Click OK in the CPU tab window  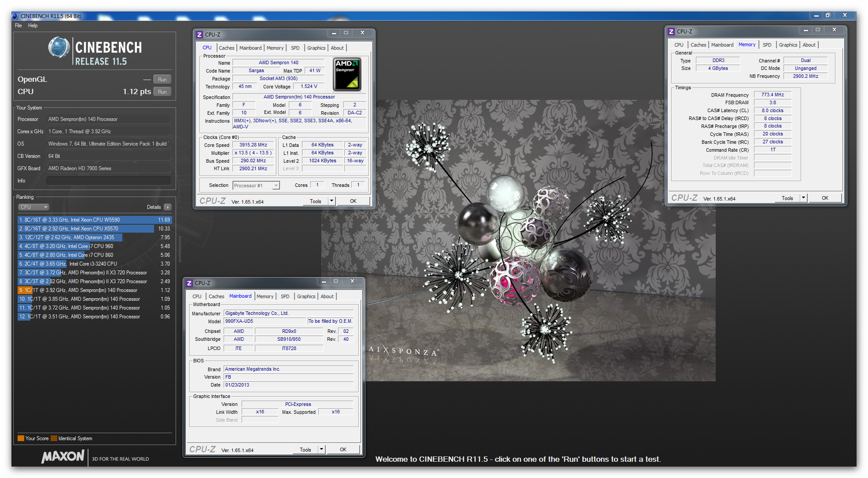point(353,201)
